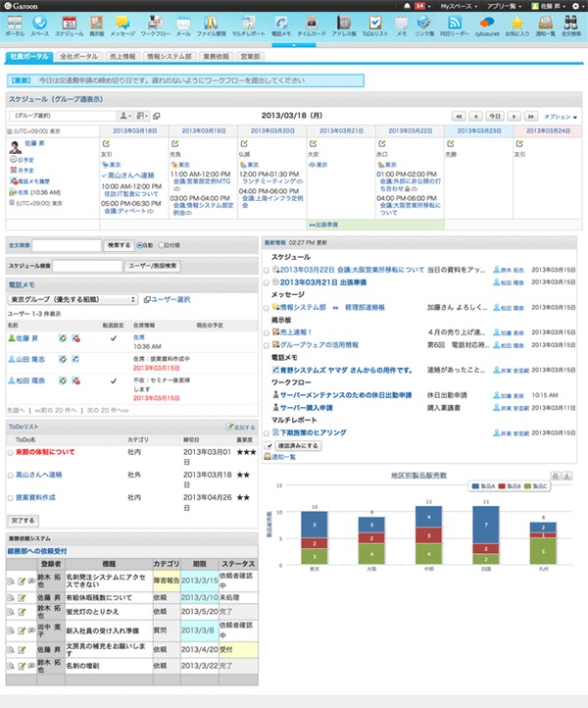Open the schedule オプション dropdown

[x=560, y=115]
